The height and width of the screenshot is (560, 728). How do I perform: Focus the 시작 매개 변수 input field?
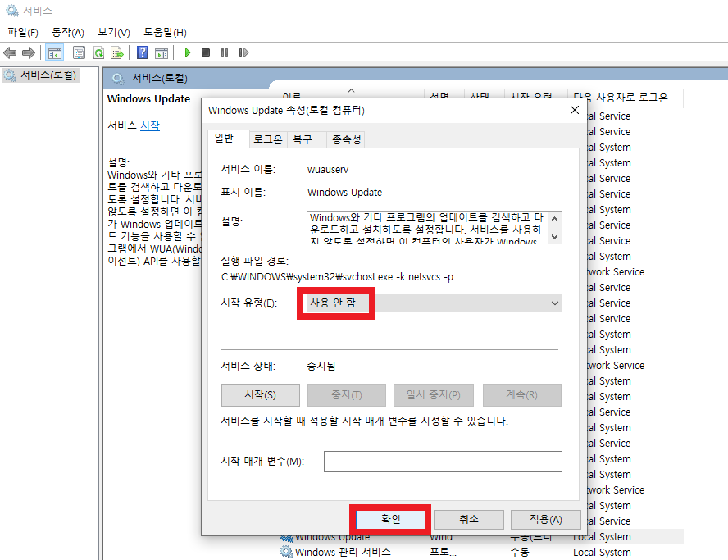tap(443, 462)
